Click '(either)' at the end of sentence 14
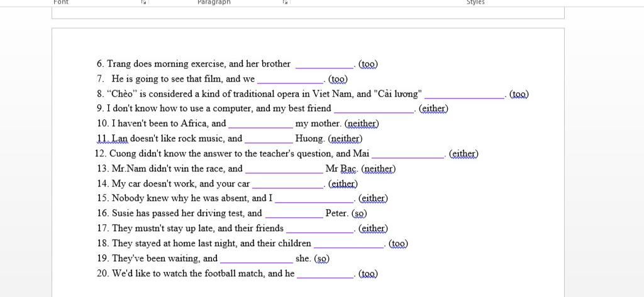This screenshot has height=297, width=644. click(343, 183)
